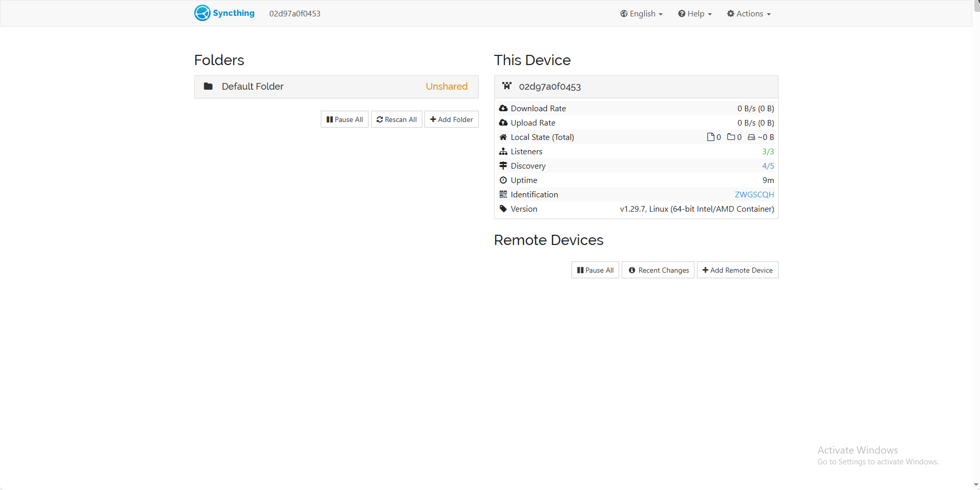Open the Help menu
Screen dimensions: 980x490
[x=695, y=14]
